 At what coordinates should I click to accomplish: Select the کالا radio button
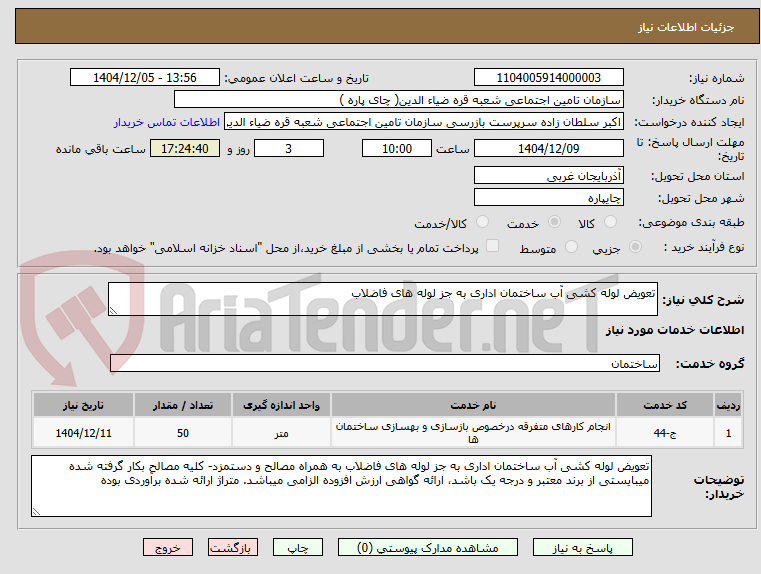[610, 222]
